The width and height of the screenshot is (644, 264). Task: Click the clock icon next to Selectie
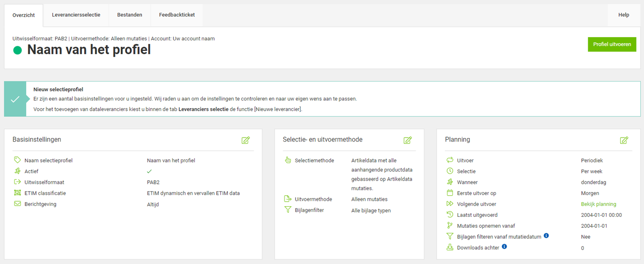point(449,171)
